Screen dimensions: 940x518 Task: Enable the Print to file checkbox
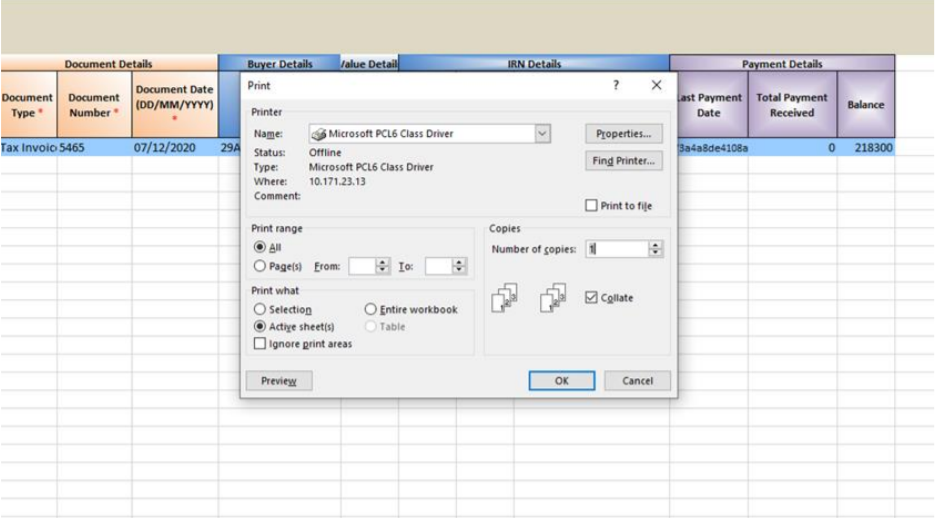click(x=591, y=206)
